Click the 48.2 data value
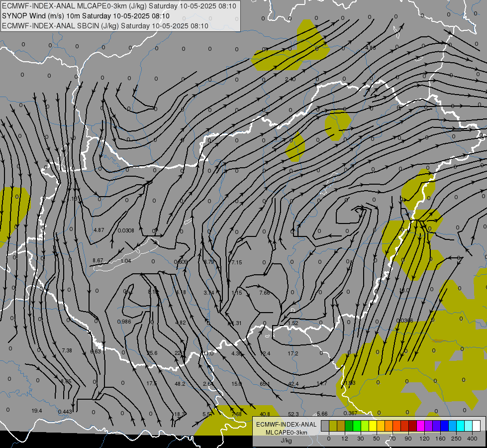This screenshot has height=448, width=487. [180, 384]
